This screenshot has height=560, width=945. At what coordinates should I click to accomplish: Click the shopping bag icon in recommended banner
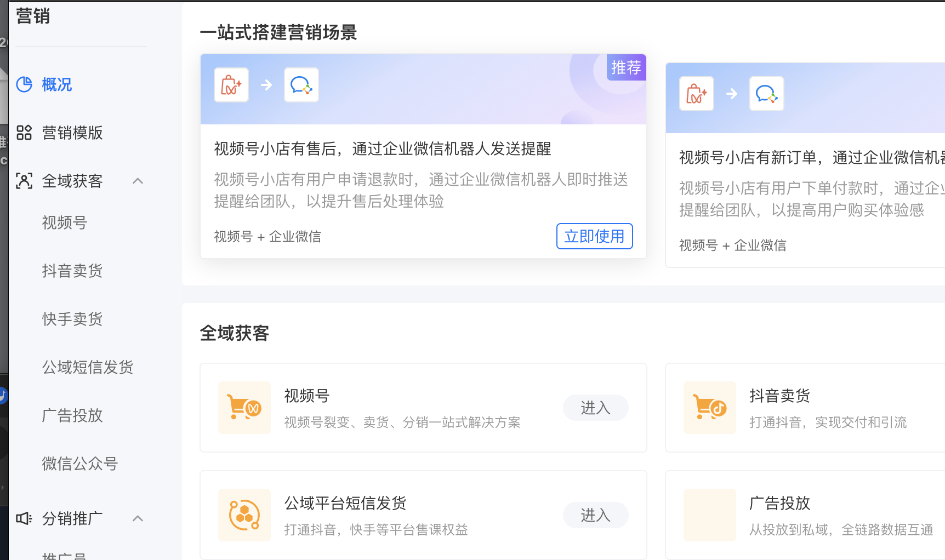[x=230, y=84]
